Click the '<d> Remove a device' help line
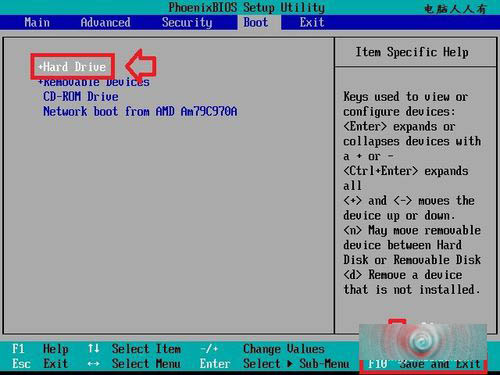 tap(403, 275)
